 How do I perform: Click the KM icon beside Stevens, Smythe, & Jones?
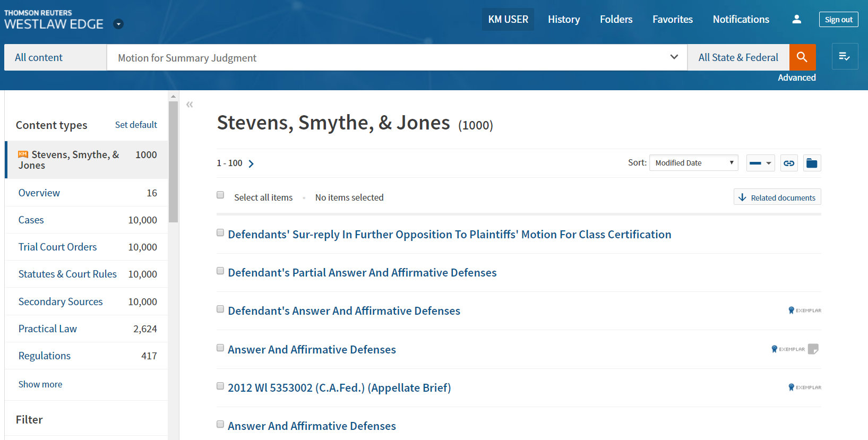[23, 154]
